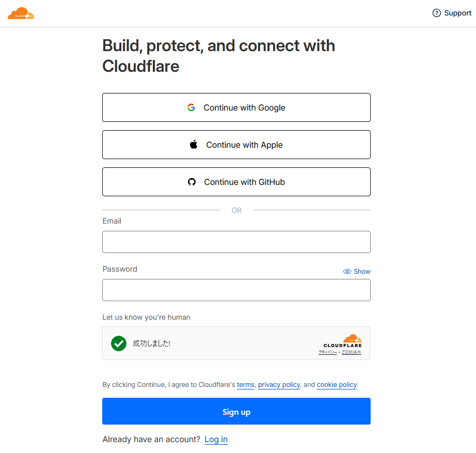
Task: Open the プライバシー link in the verification widget
Action: click(327, 352)
